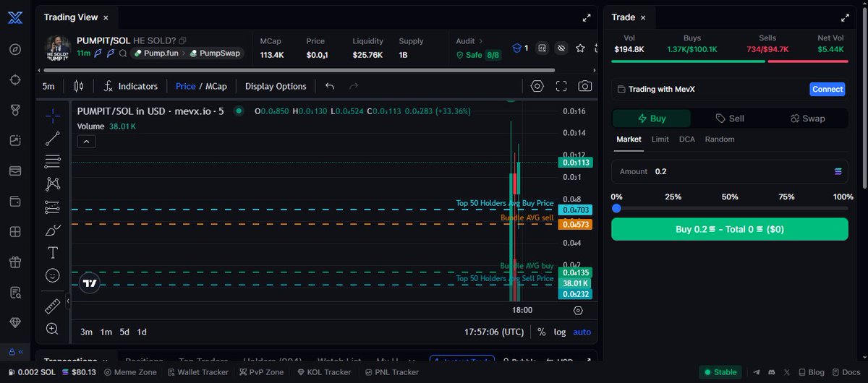Click the MevX logo icon
The width and height of the screenshot is (868, 383).
pos(15,19)
